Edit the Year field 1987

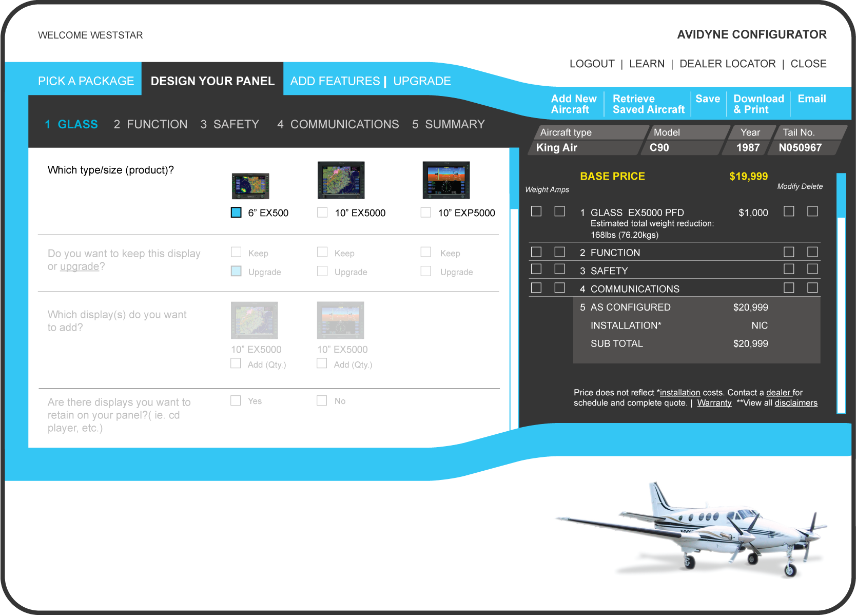pyautogui.click(x=746, y=147)
